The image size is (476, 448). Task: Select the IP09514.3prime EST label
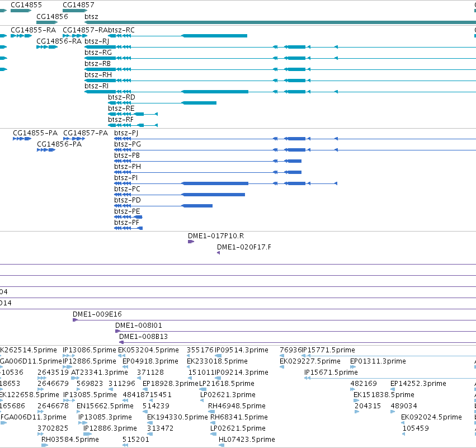tap(242, 350)
